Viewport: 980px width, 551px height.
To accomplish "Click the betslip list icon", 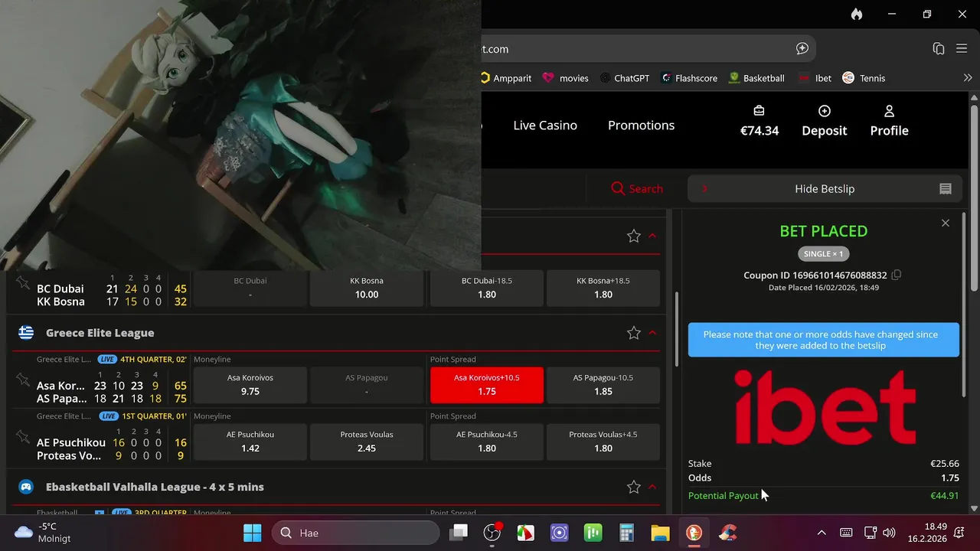I will pyautogui.click(x=946, y=189).
